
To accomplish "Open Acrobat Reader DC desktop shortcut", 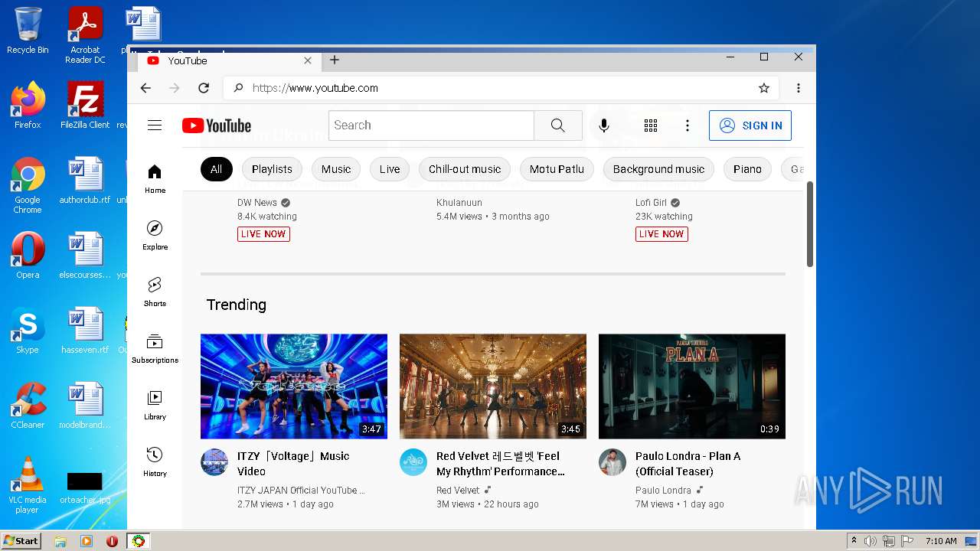I will (x=85, y=35).
